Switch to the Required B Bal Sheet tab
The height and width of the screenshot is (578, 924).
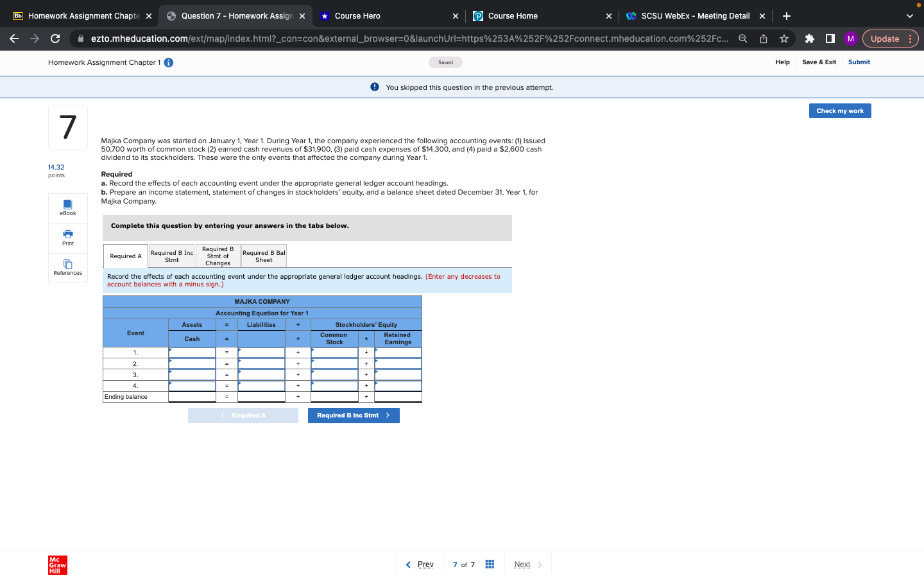[x=263, y=255]
